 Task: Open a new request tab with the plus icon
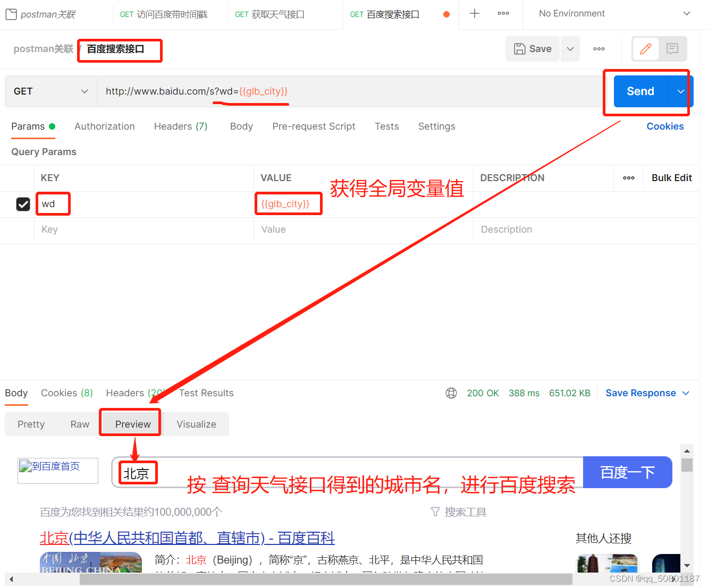474,13
